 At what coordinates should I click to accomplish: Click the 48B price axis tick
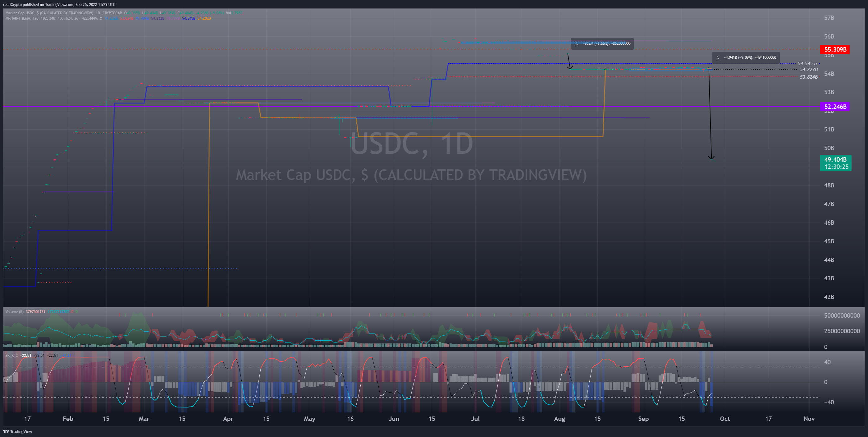click(x=829, y=186)
